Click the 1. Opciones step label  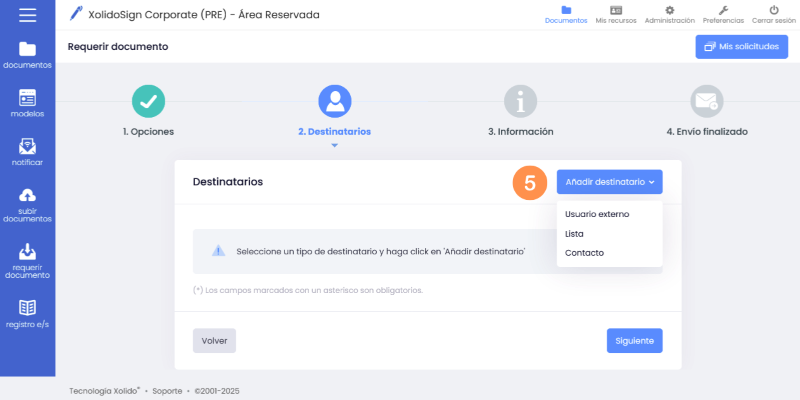(x=148, y=132)
